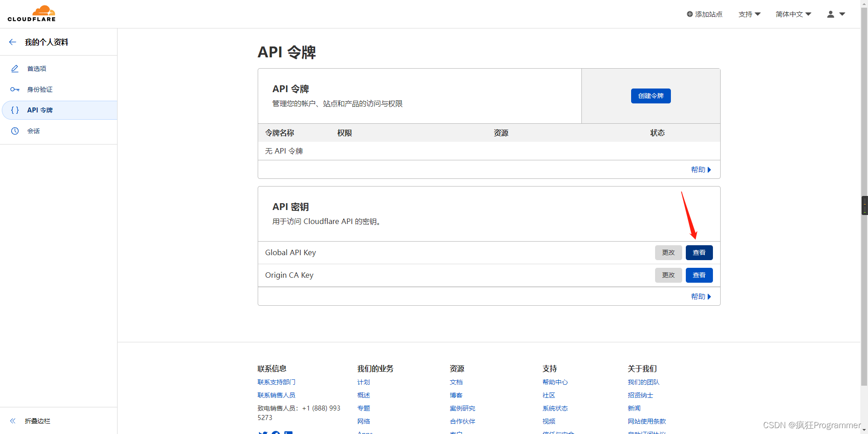Click the arrow icon after 帮助
This screenshot has height=434, width=868.
coord(710,169)
